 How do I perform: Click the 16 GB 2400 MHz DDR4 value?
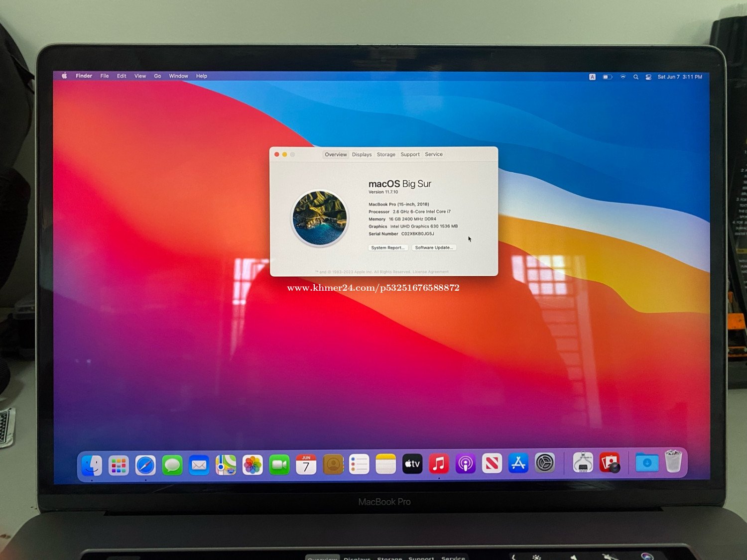412,219
